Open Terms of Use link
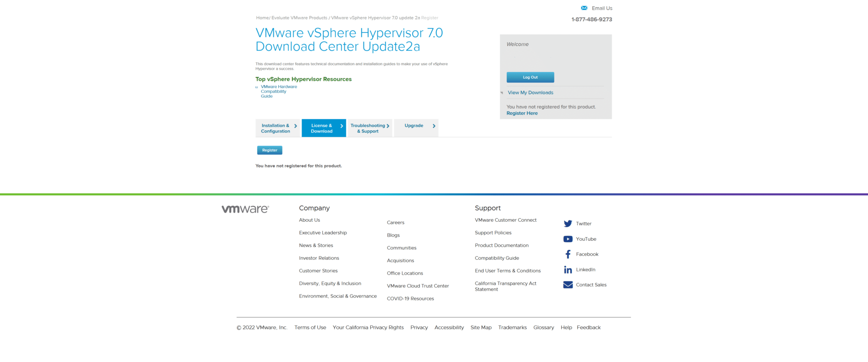This screenshot has width=868, height=362. coord(310,328)
